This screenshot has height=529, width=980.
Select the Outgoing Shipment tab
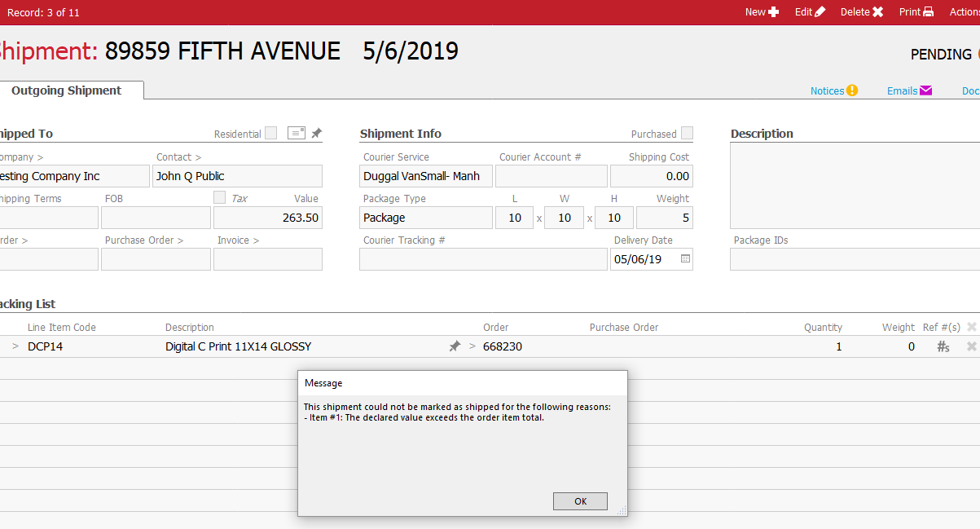(67, 90)
